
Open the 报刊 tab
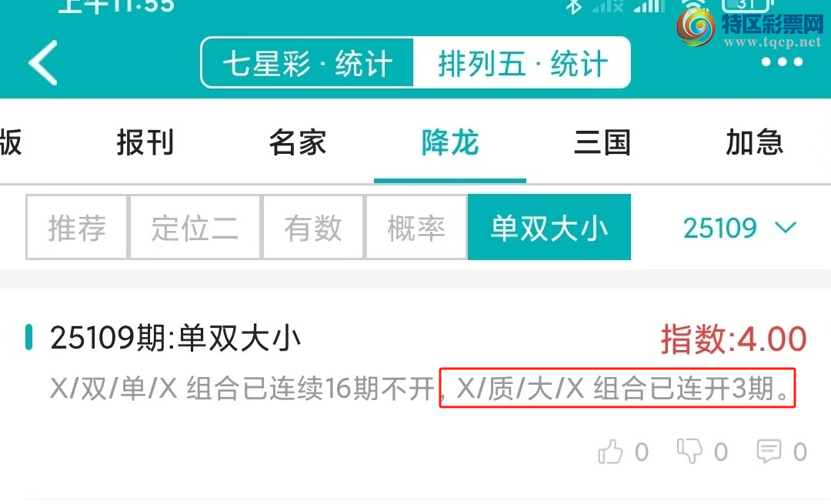145,142
